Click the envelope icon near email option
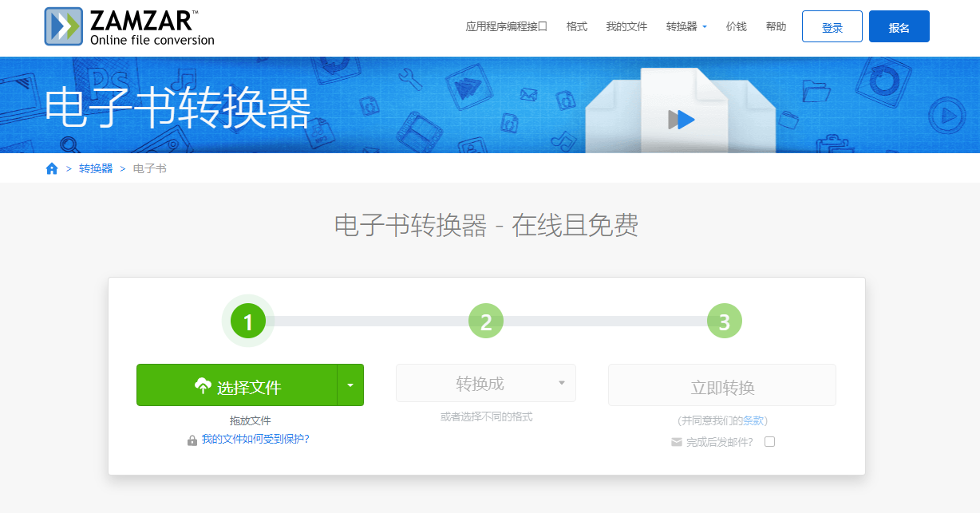 coord(677,442)
